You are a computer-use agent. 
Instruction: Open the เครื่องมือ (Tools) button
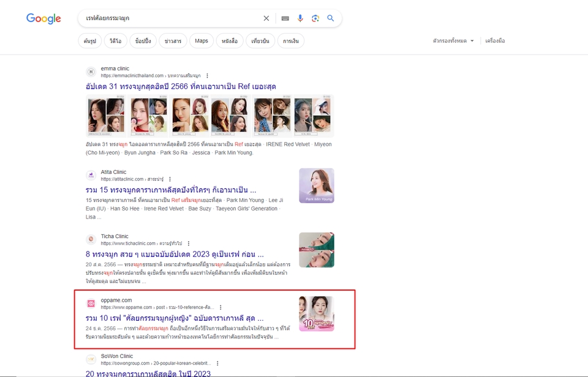495,41
